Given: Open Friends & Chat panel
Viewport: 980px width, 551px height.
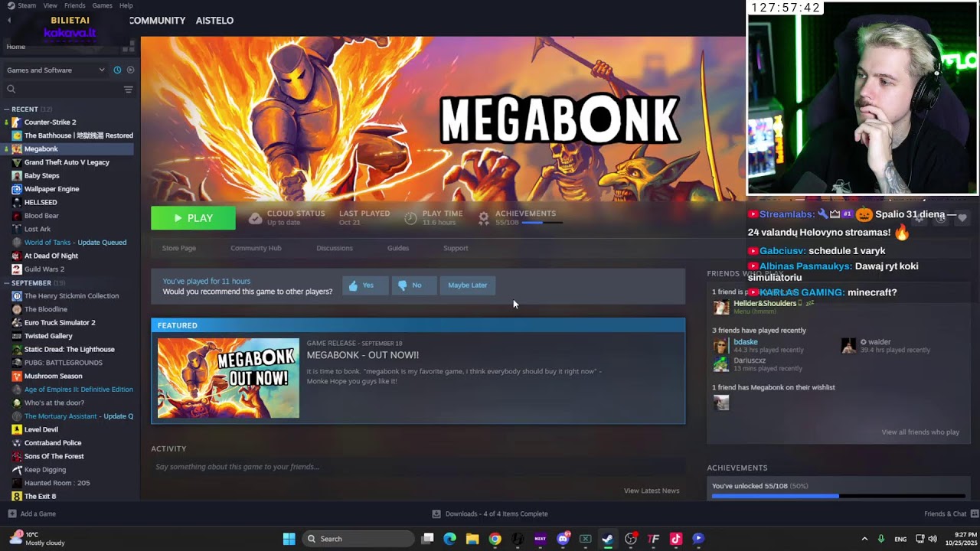Looking at the screenshot, I should (x=949, y=514).
